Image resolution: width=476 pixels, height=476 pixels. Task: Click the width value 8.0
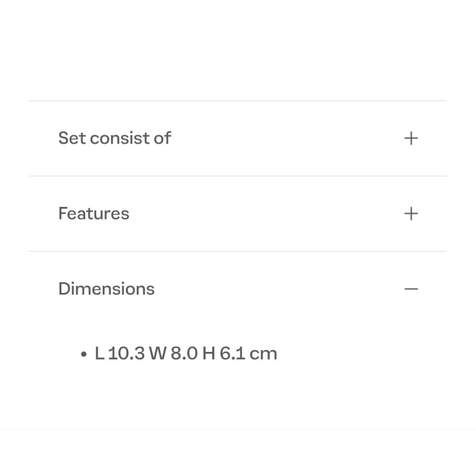click(184, 353)
